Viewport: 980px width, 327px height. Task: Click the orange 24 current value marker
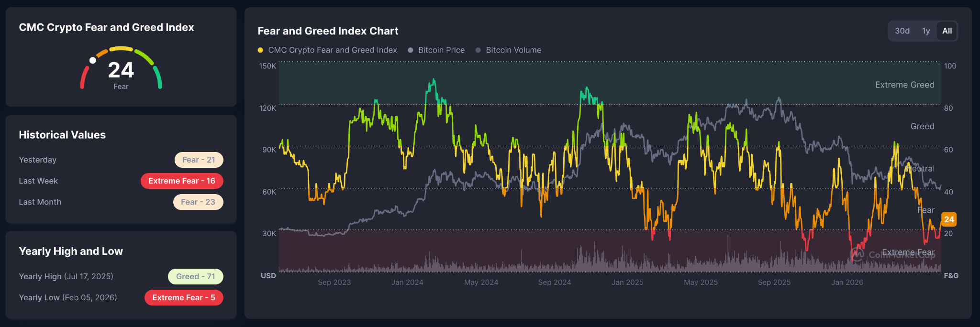point(949,219)
